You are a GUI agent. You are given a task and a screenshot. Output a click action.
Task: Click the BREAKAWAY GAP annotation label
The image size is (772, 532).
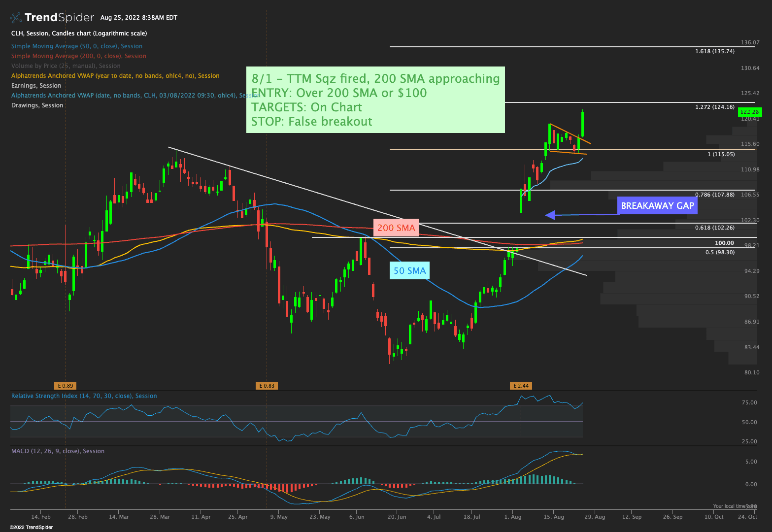(x=657, y=206)
